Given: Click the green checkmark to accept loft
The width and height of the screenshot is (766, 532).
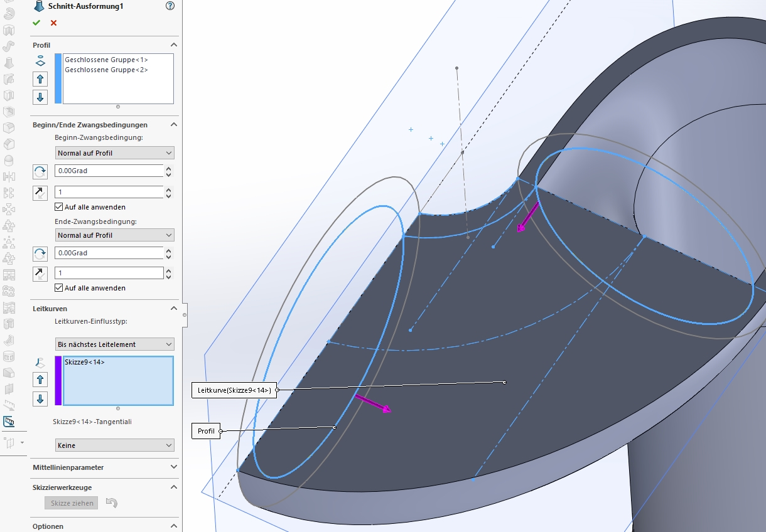Looking at the screenshot, I should 36,23.
